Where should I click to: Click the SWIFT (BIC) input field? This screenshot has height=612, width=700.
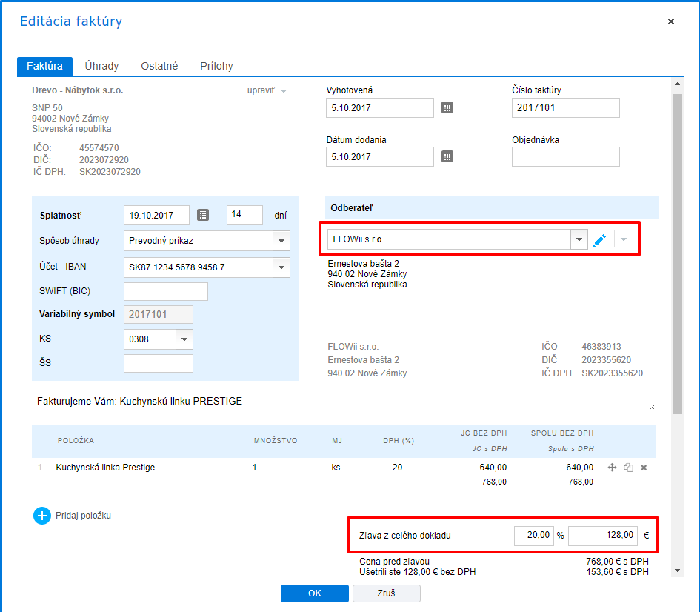[166, 291]
